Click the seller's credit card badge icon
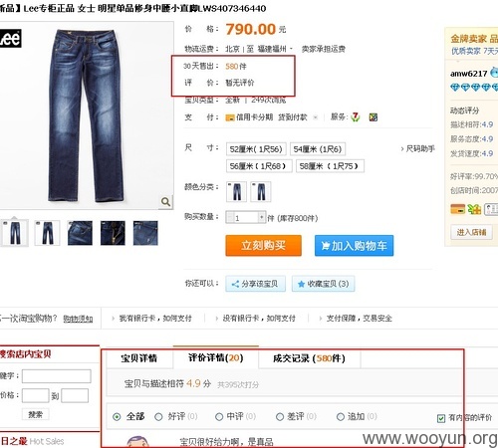Viewport: 498px width, 448px height. (457, 209)
